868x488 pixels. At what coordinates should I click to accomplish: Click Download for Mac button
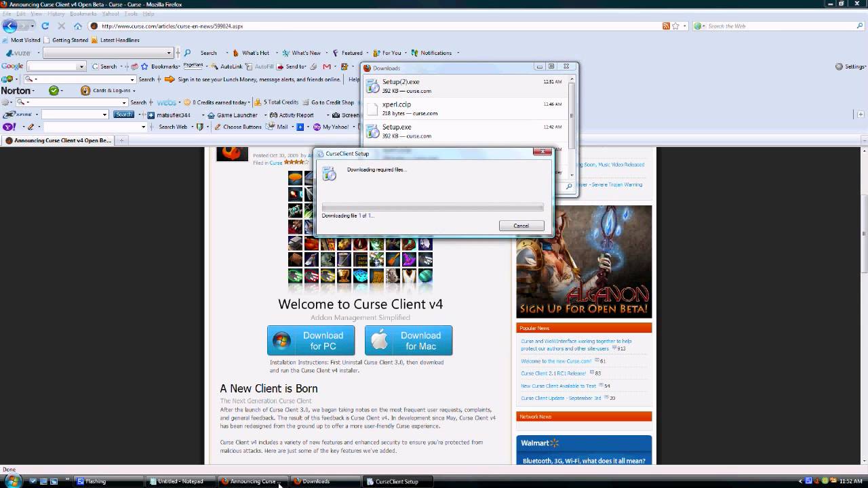(x=408, y=340)
